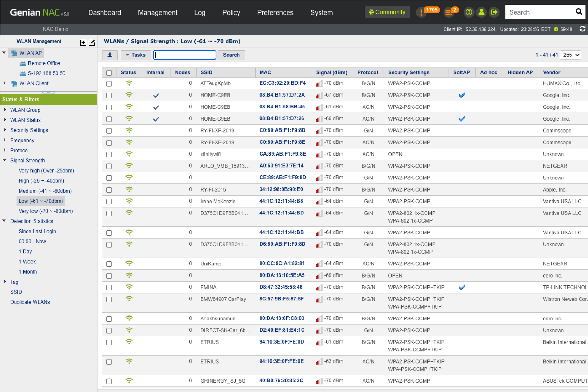This screenshot has width=588, height=392.
Task: Open the alerts icon with 1705 badge
Action: [x=421, y=12]
